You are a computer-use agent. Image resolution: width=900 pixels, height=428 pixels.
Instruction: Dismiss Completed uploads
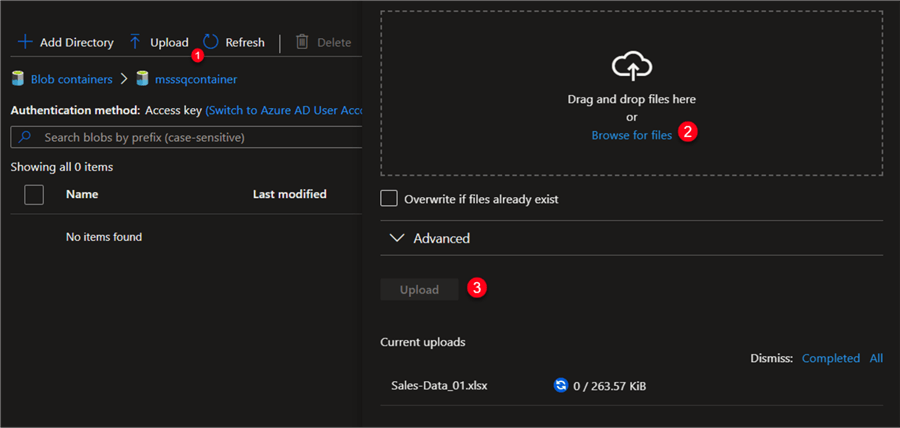[x=830, y=358]
